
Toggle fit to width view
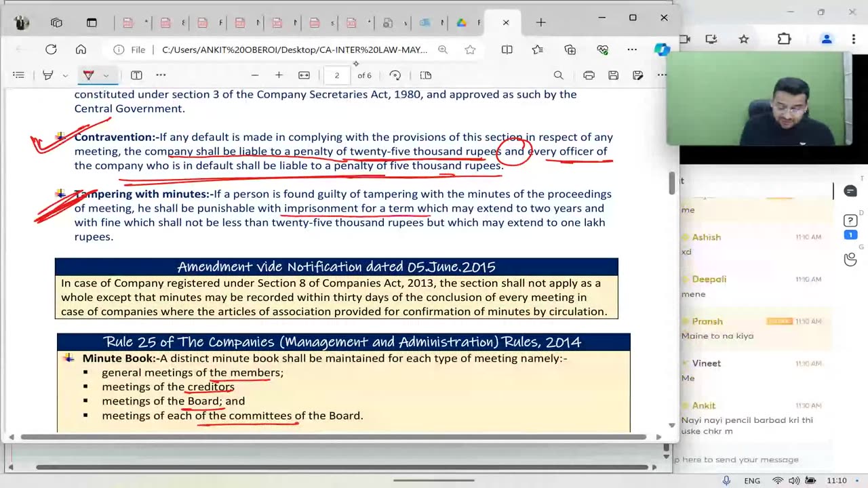coord(304,75)
